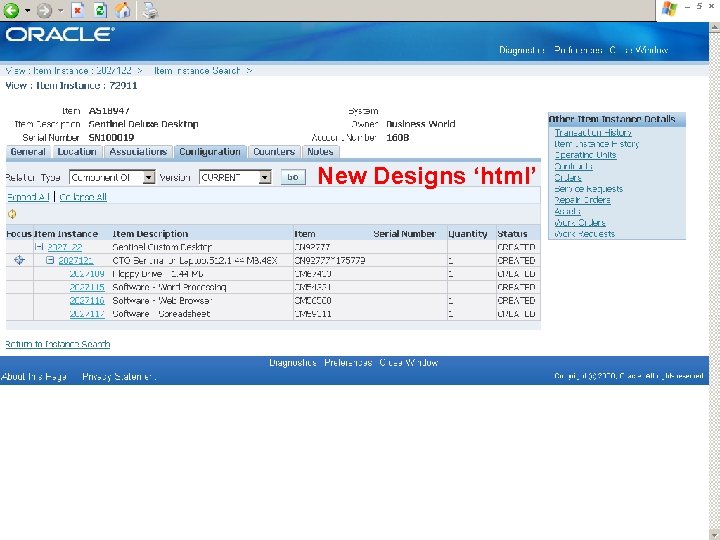Open item instance 2027117 link
This screenshot has height=540, width=720.
click(x=87, y=314)
